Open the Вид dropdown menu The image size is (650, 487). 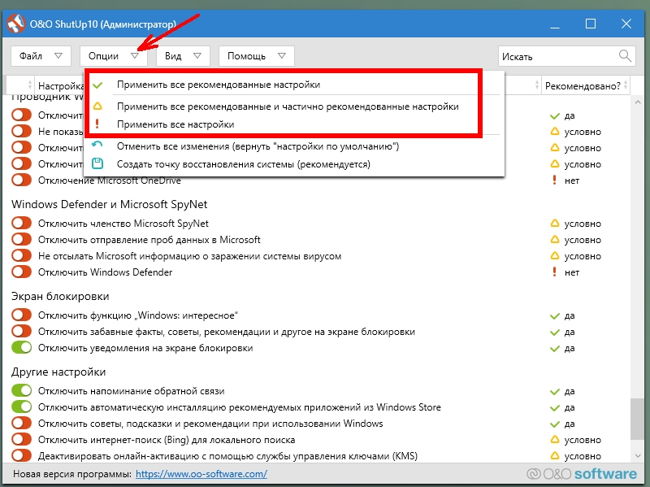183,56
